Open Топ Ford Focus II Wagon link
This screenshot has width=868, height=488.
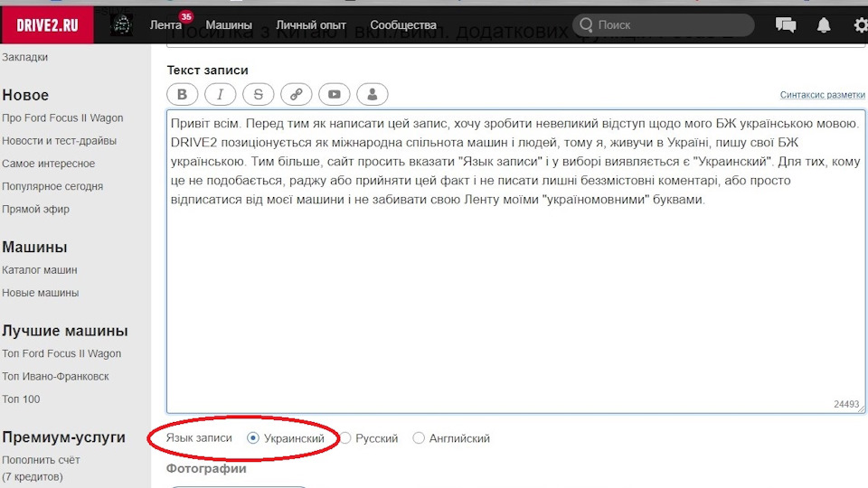[61, 353]
